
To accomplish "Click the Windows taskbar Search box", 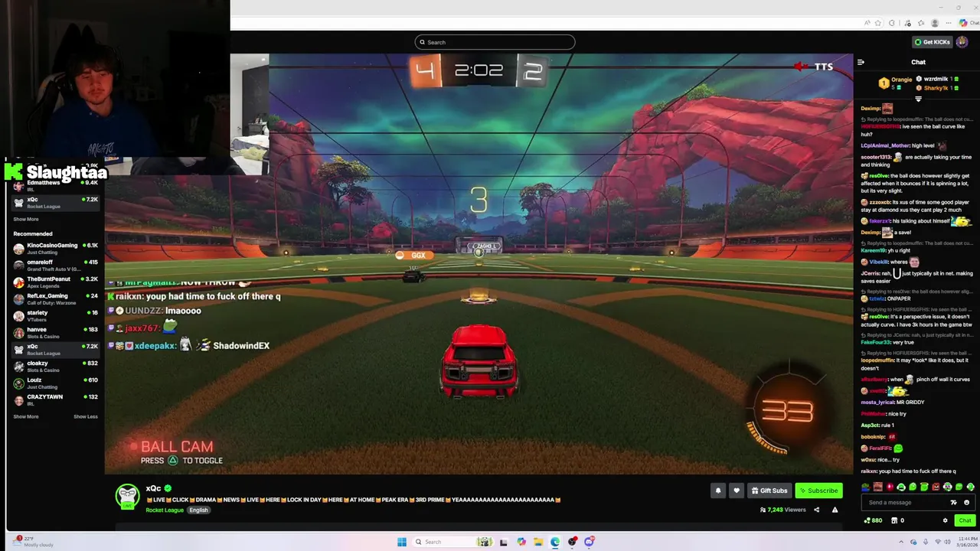I will tap(453, 542).
